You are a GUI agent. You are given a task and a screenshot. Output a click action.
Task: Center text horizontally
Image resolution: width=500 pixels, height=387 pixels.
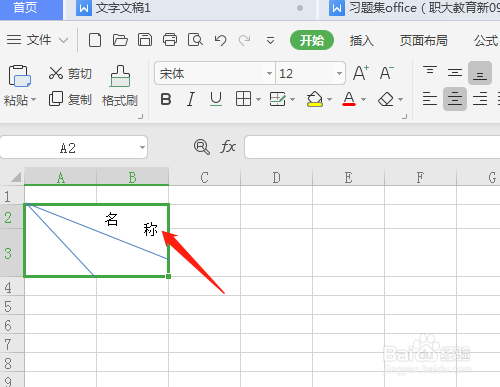pyautogui.click(x=455, y=99)
